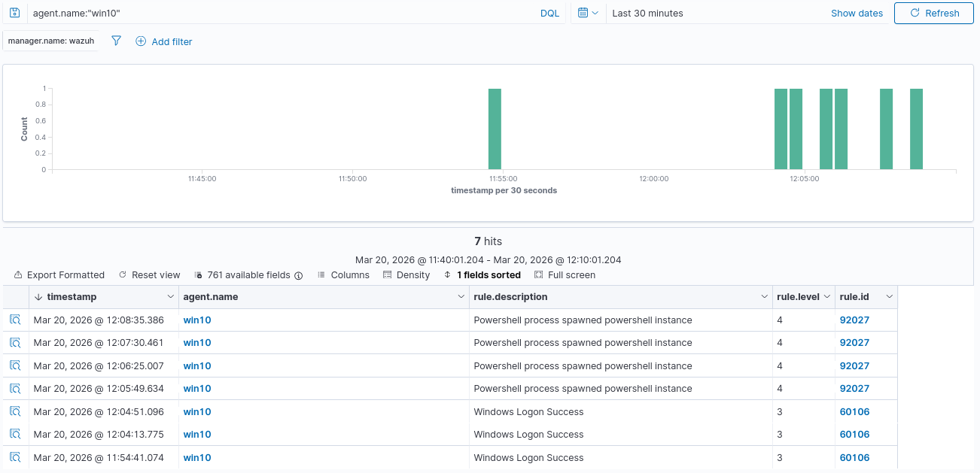Click Windows Logon Success in the 12:04:13.775 row
Image resolution: width=980 pixels, height=473 pixels.
[x=528, y=435]
